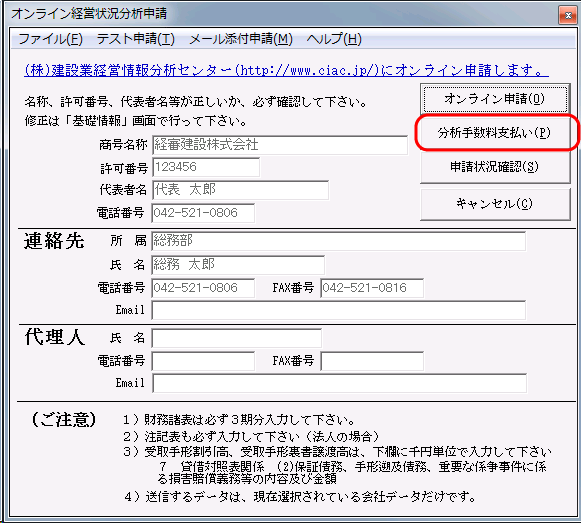Select the 代表者名 label
The height and width of the screenshot is (523, 581).
(x=123, y=190)
